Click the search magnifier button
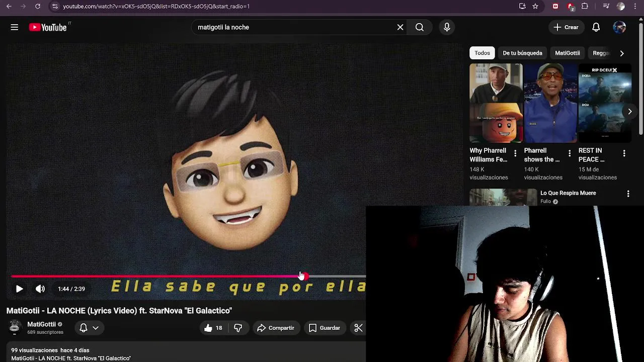644x362 pixels. [x=420, y=27]
